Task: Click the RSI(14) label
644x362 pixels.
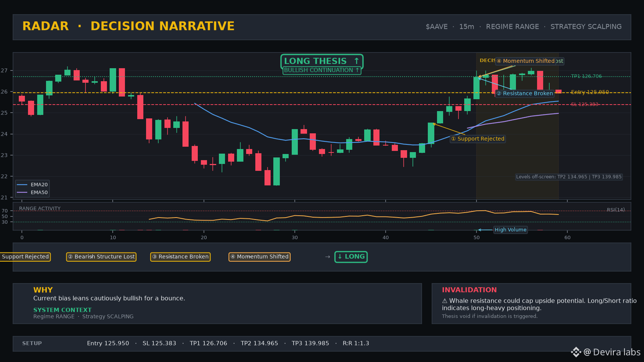Action: 616,210
